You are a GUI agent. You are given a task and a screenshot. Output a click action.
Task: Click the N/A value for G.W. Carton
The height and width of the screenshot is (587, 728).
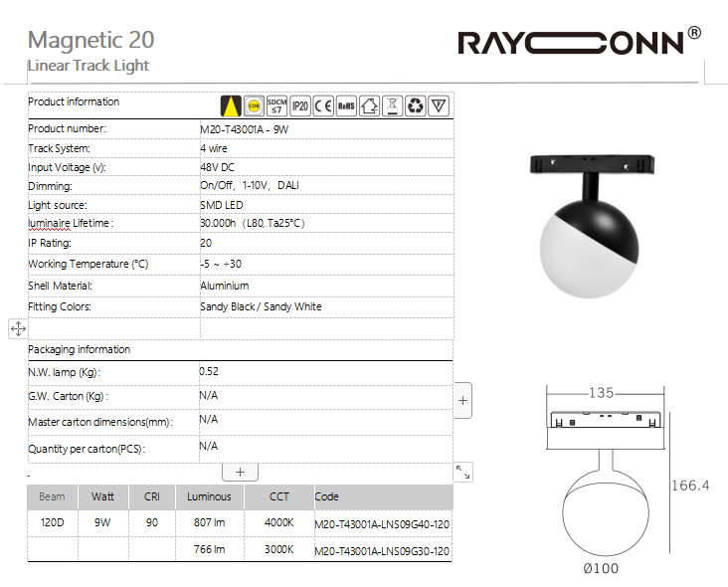point(209,395)
